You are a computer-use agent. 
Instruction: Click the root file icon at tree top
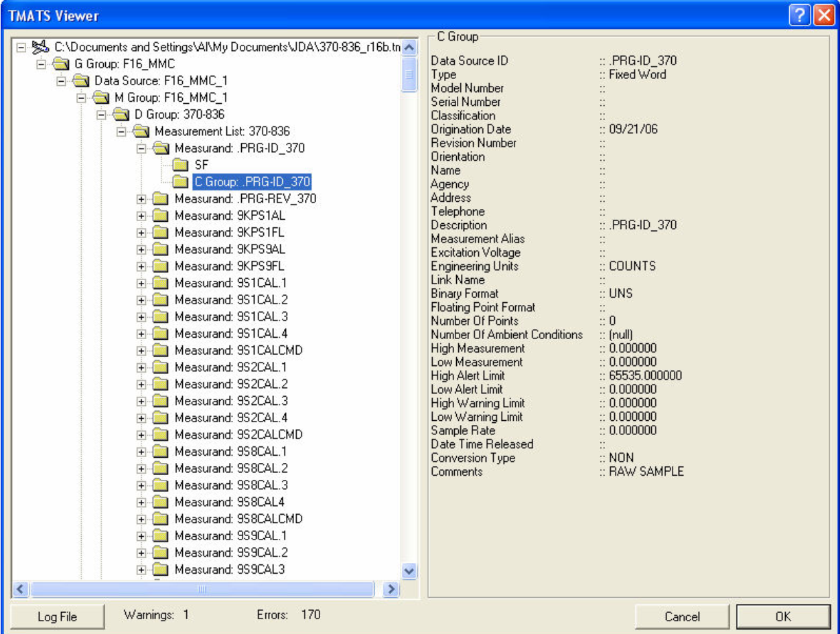pos(42,48)
